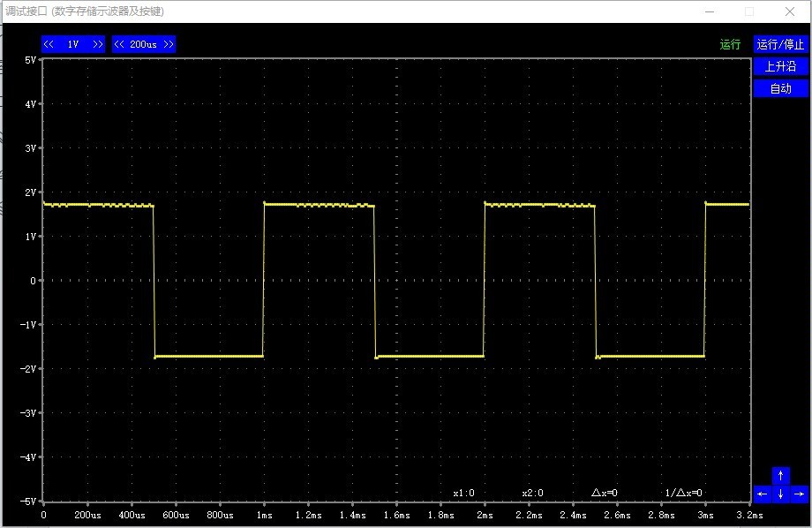
Task: Increase voltage scale with >> next to 1V
Action: [x=98, y=44]
